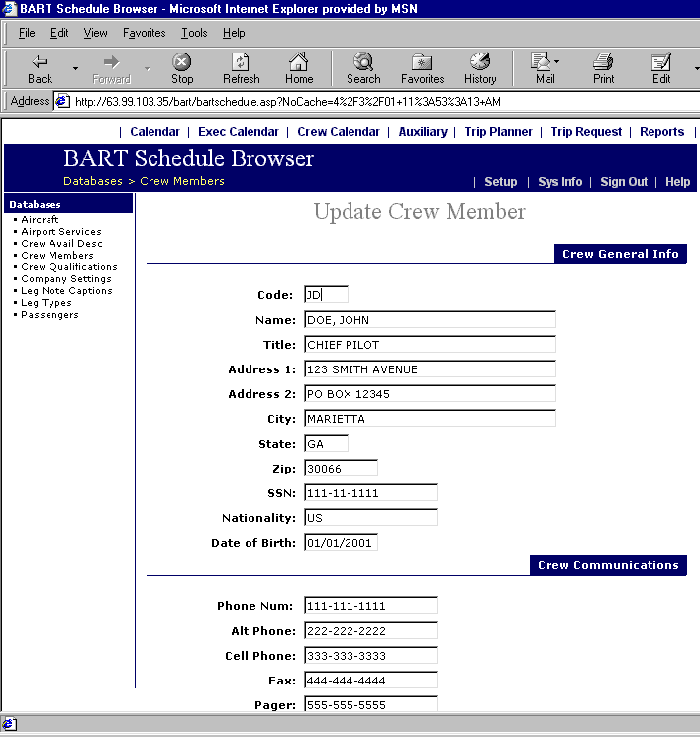The width and height of the screenshot is (700, 737).
Task: Click the Title field with CHIEF PILOT
Action: (430, 345)
